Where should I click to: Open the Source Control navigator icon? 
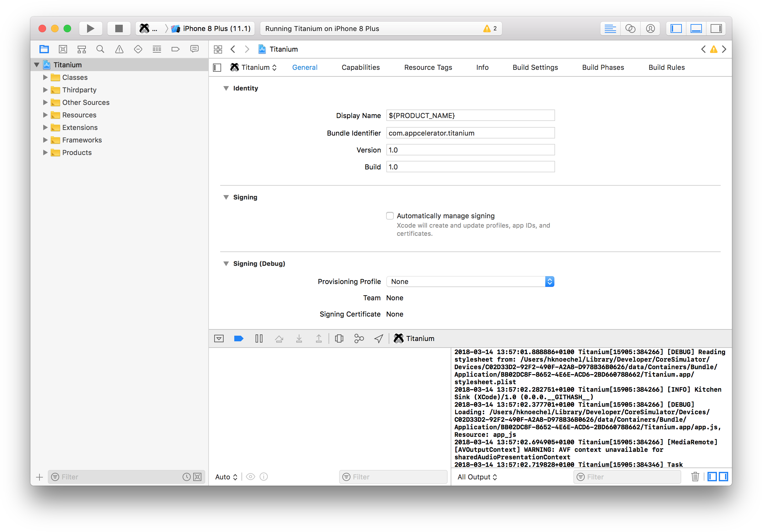pos(63,49)
